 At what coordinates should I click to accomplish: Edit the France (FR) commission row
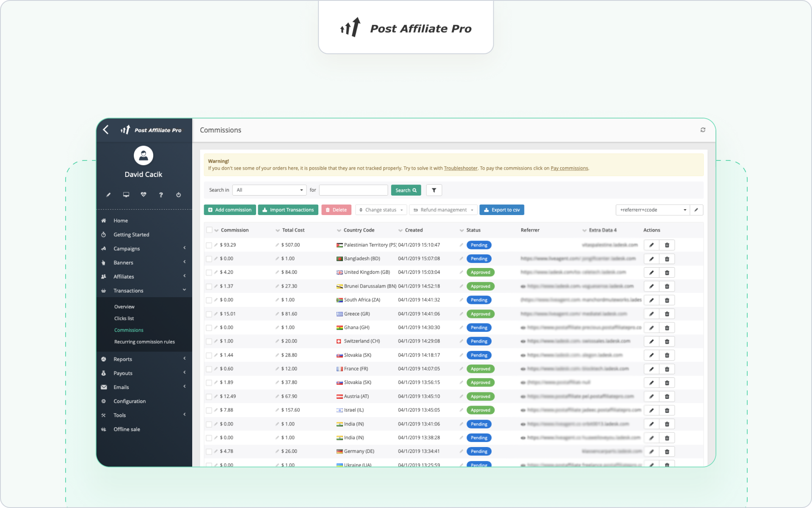click(652, 369)
